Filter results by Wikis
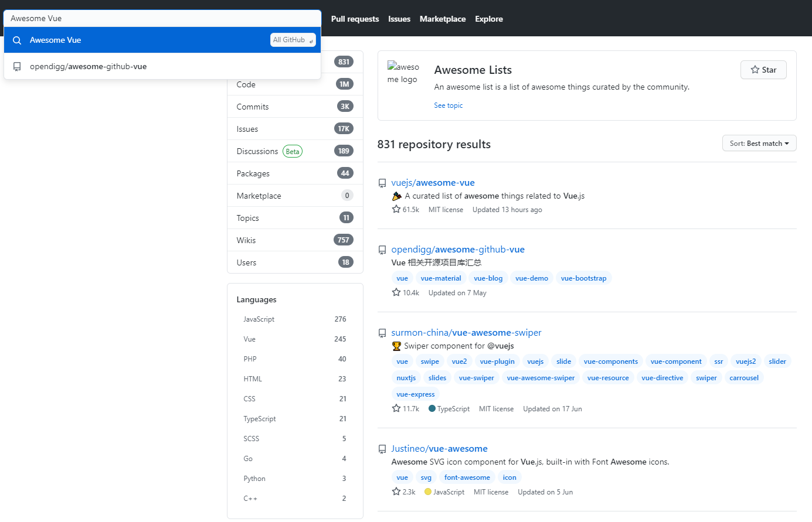 click(295, 240)
